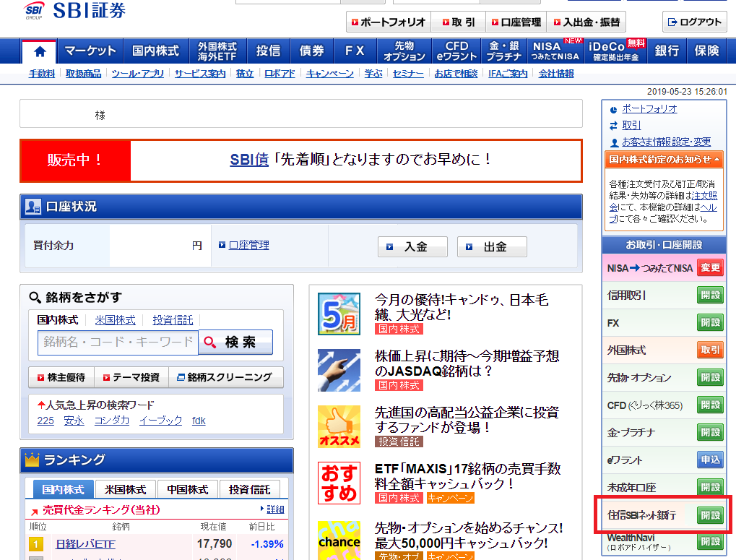Open the SBI債 banner link
736x560 pixels.
(x=249, y=160)
